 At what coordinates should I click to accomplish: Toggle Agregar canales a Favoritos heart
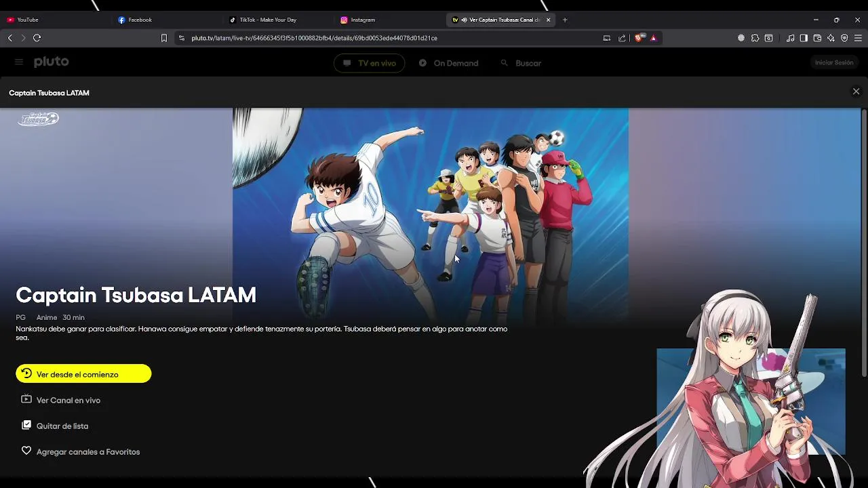26,451
